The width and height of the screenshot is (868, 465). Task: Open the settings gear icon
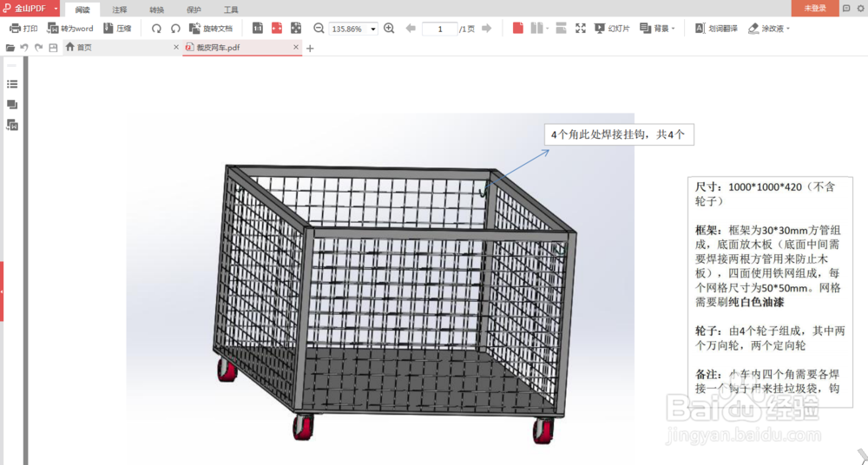coord(861,9)
